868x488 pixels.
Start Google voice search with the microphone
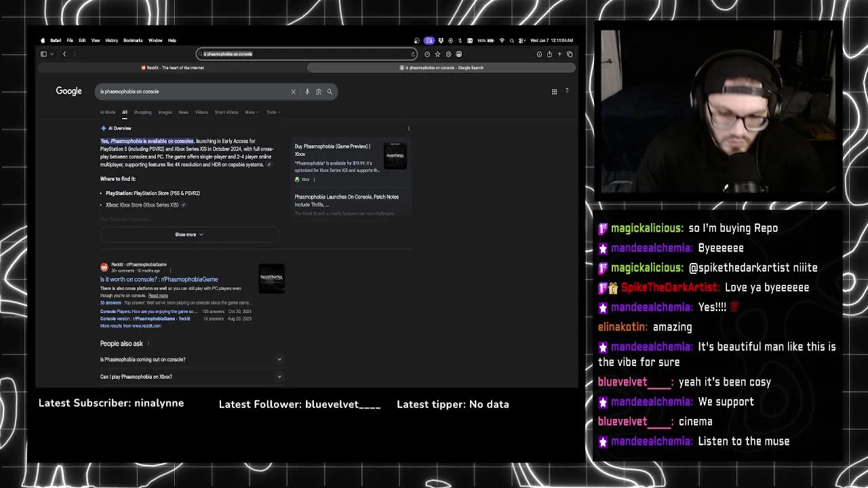[x=307, y=91]
